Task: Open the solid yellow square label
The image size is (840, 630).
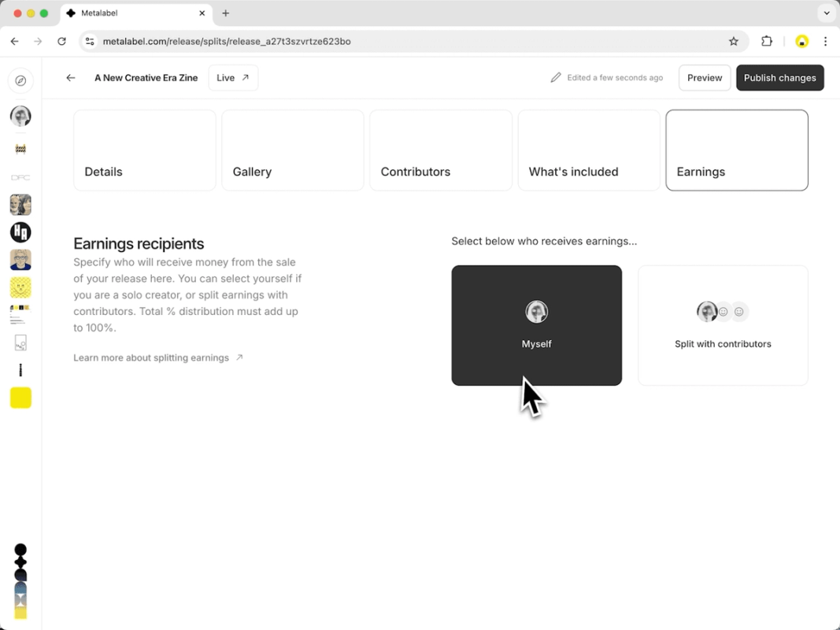Action: point(20,398)
